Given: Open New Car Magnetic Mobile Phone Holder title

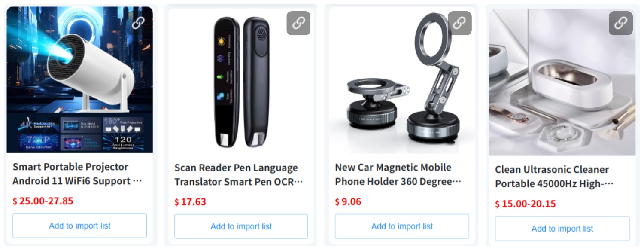Looking at the screenshot, I should click(398, 174).
